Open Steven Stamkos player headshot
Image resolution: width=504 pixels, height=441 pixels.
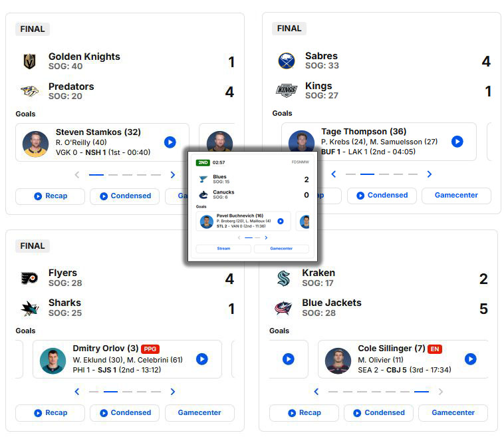coord(35,144)
